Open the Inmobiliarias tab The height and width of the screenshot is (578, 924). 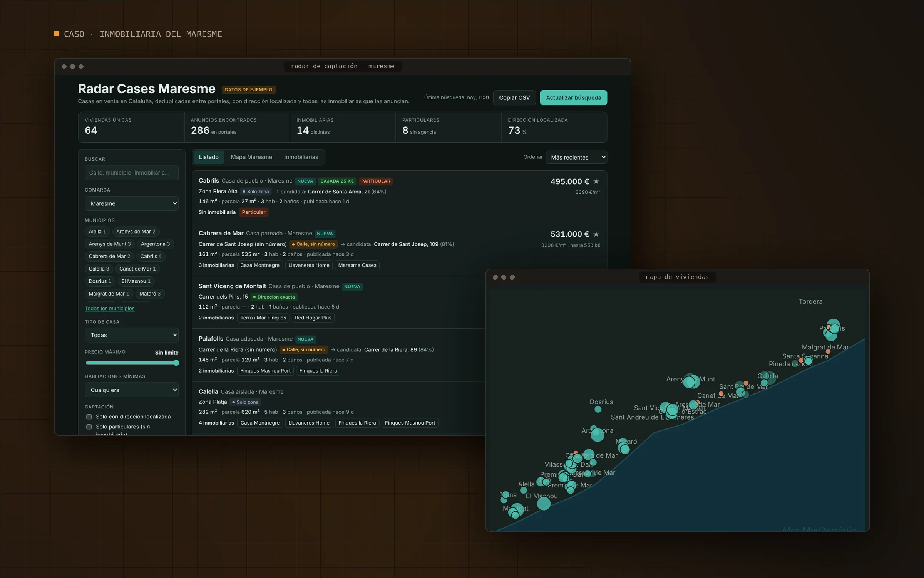tap(301, 157)
